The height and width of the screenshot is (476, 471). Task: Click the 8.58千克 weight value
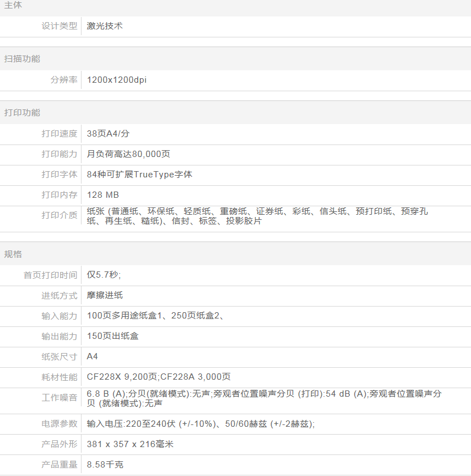[x=105, y=465]
